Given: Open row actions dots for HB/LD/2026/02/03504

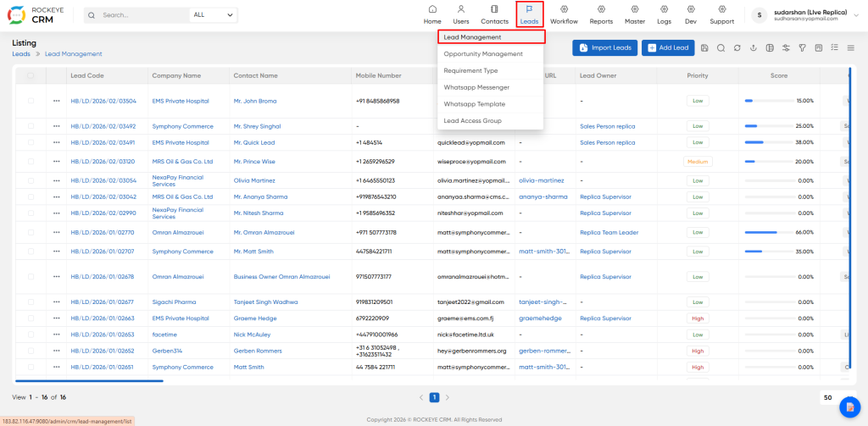Looking at the screenshot, I should coord(57,102).
